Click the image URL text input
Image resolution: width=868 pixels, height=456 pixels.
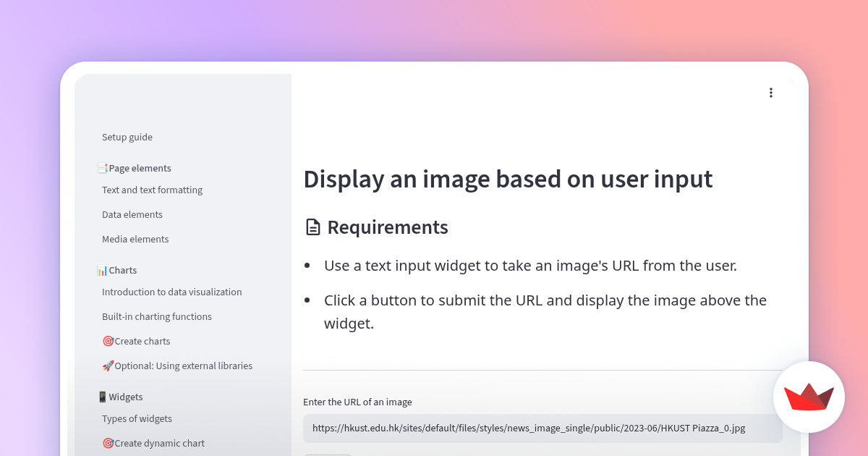point(542,428)
